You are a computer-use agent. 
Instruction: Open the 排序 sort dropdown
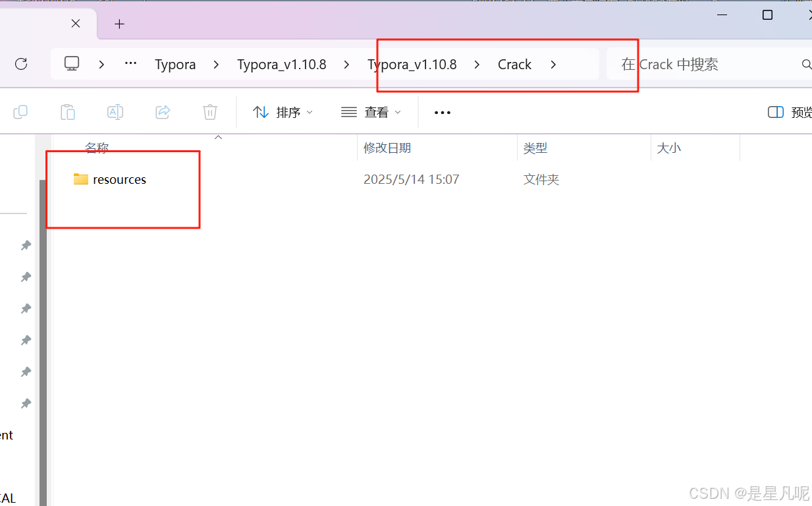[283, 113]
